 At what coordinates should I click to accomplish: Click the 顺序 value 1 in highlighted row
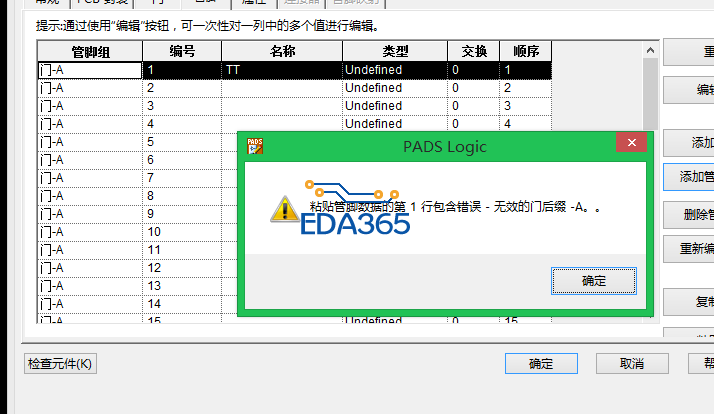(526, 70)
